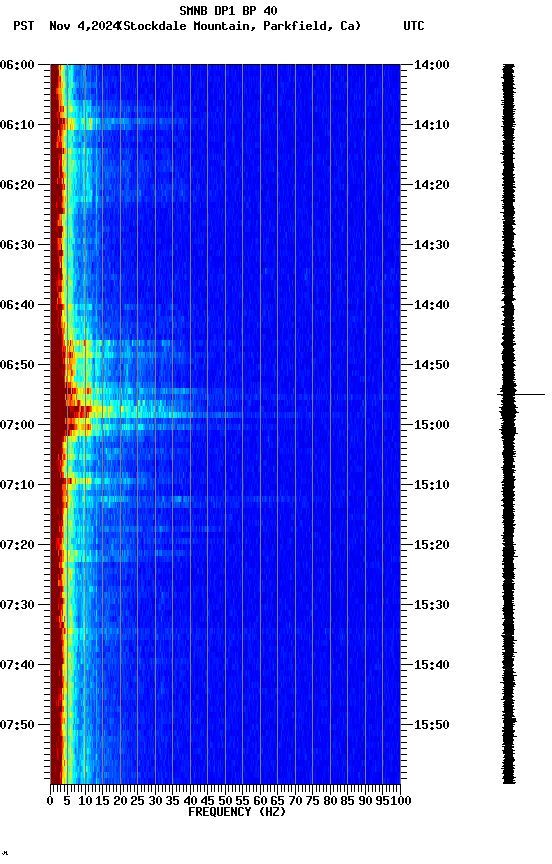Screen dimensions: 552x864
Task: Click the 'PST' timezone label
Action: [x=24, y=26]
